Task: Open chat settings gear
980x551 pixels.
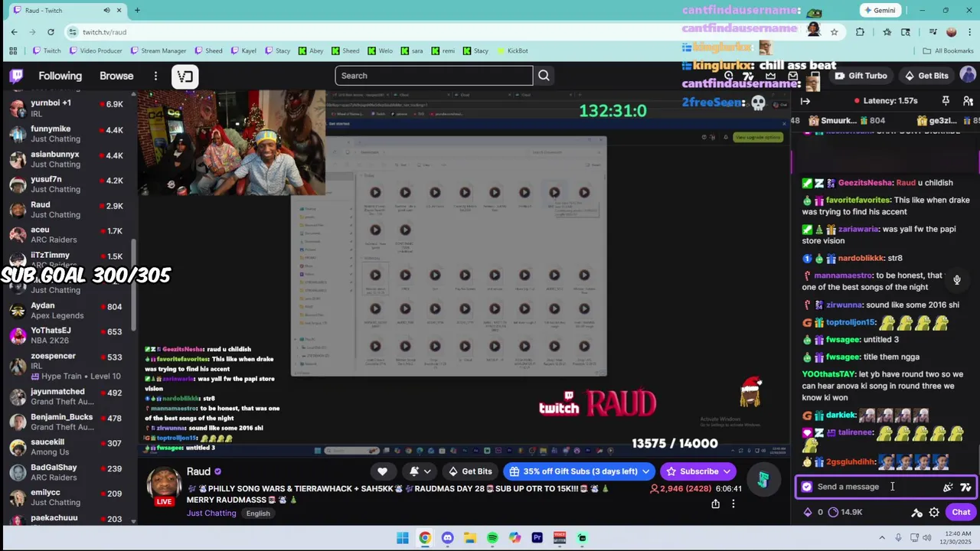Action: click(934, 513)
